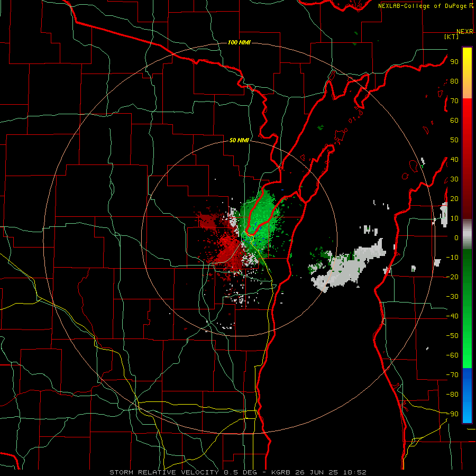This screenshot has width=476, height=476.
Task: Click the positive 50 knot scale label
Action: coord(454,140)
